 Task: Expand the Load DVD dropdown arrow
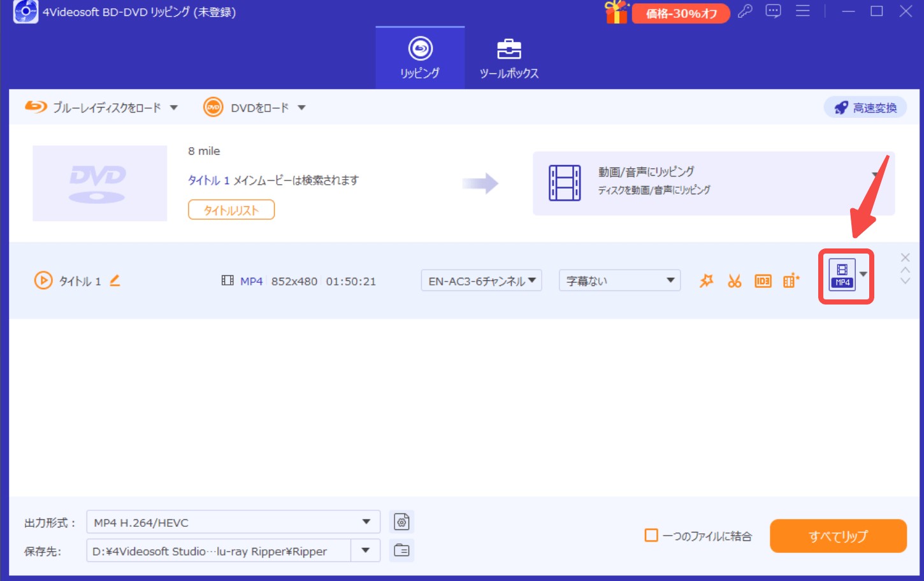[301, 108]
